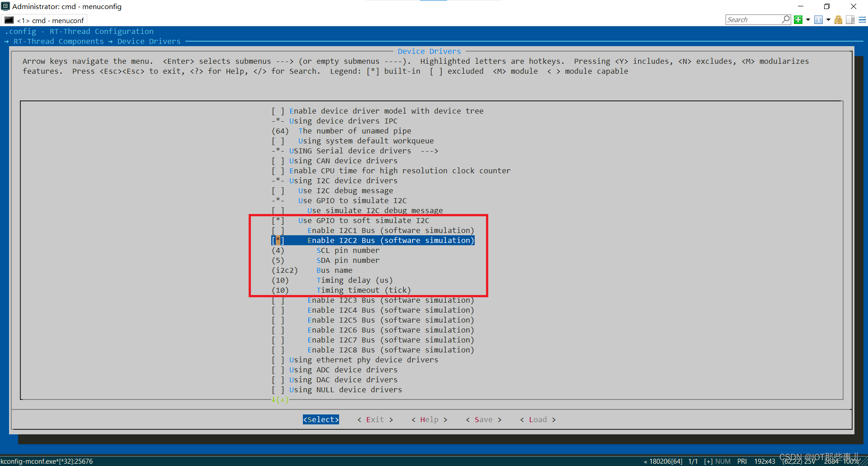The image size is (868, 466).
Task: Click the ConEmu icon in the title bar
Action: tap(6, 6)
